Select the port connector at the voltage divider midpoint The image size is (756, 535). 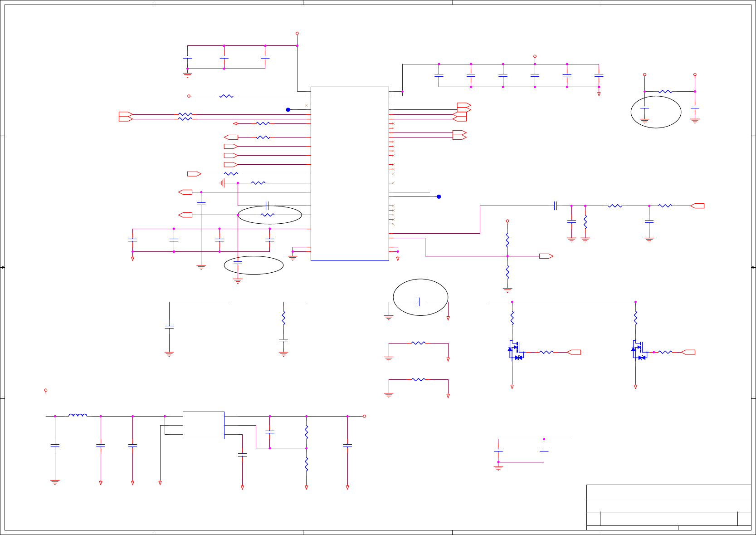tap(546, 256)
